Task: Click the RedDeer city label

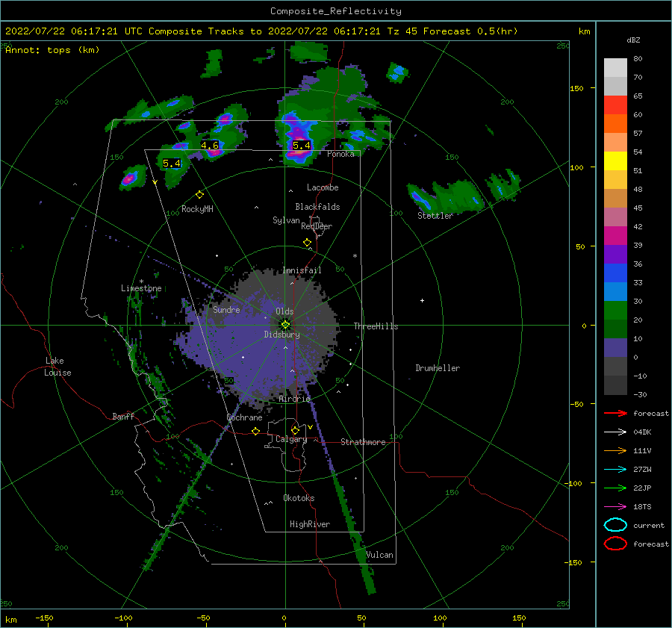Action: coord(317,226)
